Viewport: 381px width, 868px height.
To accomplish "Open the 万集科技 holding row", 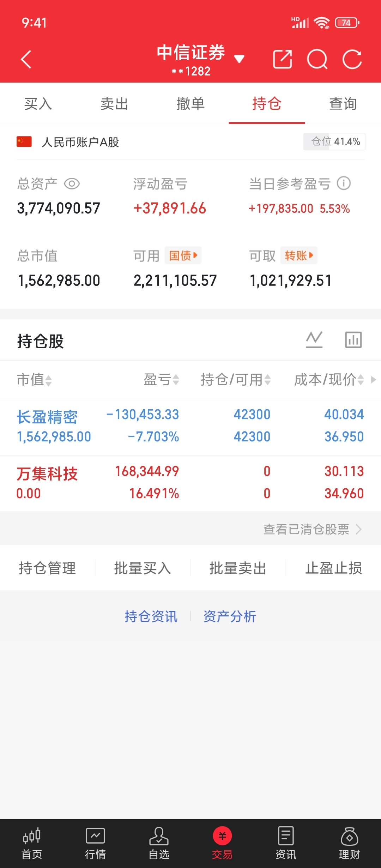I will [190, 483].
